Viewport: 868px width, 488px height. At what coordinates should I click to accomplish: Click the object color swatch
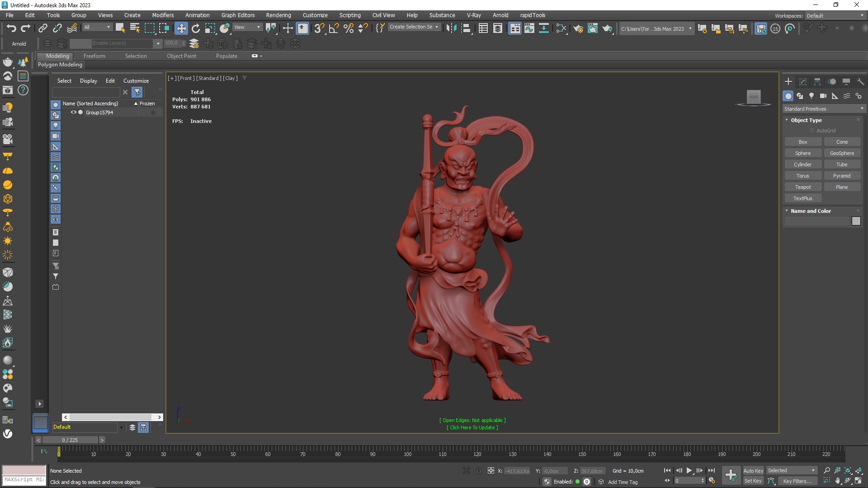coord(856,221)
